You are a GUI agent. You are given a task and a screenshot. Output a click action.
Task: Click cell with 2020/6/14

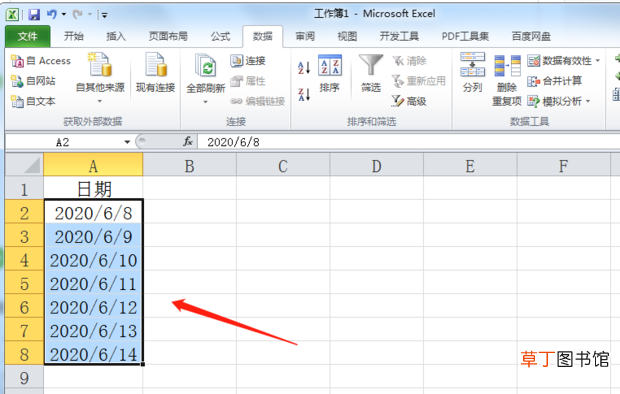pos(93,354)
